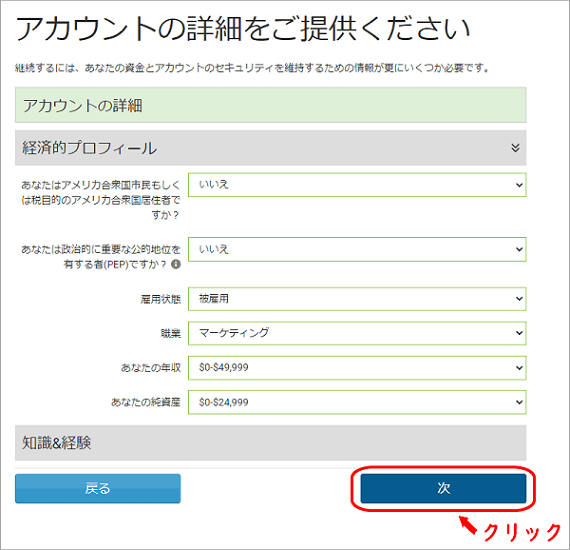570x550 pixels.
Task: Open the 雇用状態 dropdown
Action: tap(357, 299)
